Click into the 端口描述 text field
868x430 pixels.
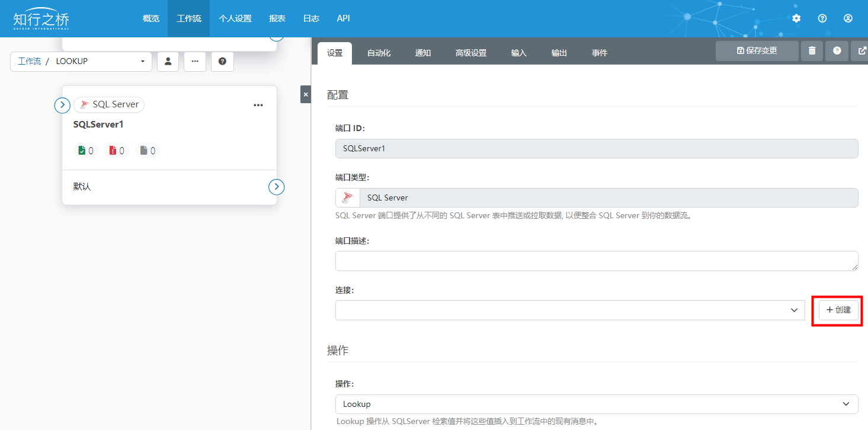pos(596,261)
